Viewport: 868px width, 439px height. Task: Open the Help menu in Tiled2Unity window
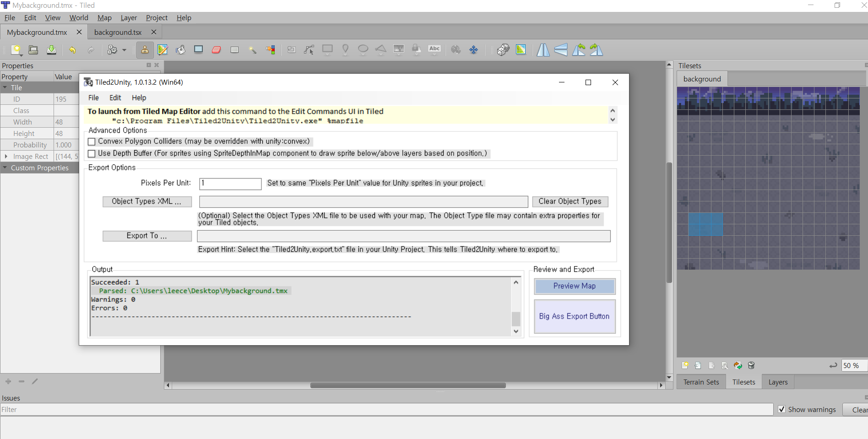click(139, 98)
